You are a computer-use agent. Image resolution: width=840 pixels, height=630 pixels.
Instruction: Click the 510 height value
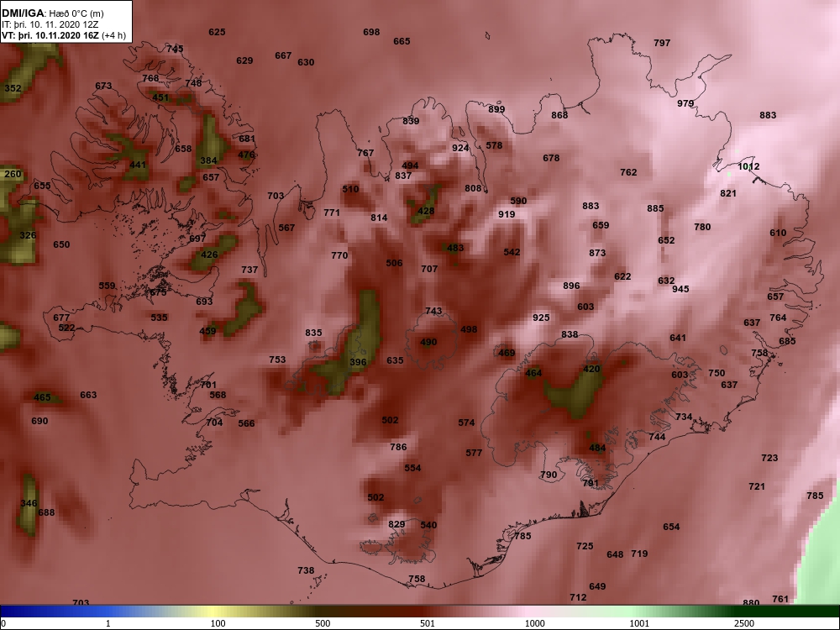[350, 188]
